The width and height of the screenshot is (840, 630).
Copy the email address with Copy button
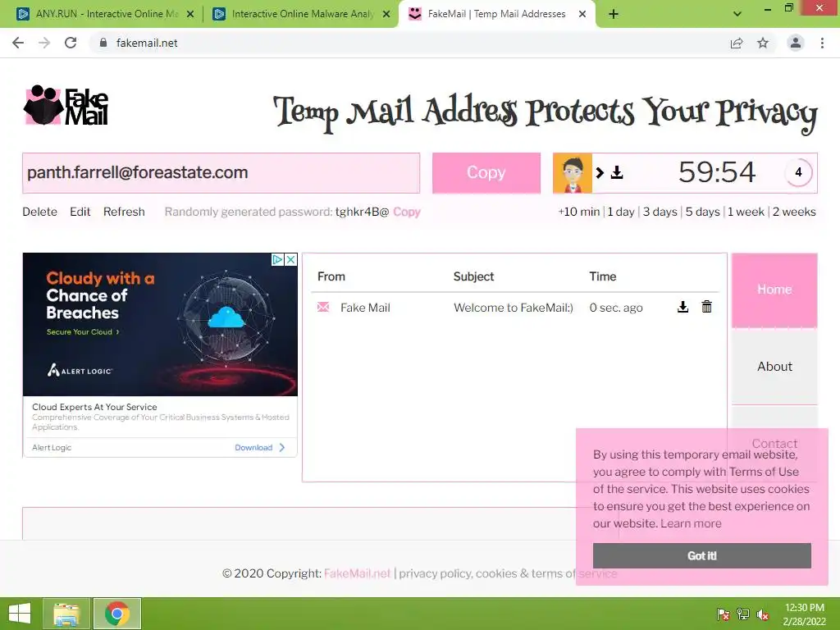tap(486, 173)
